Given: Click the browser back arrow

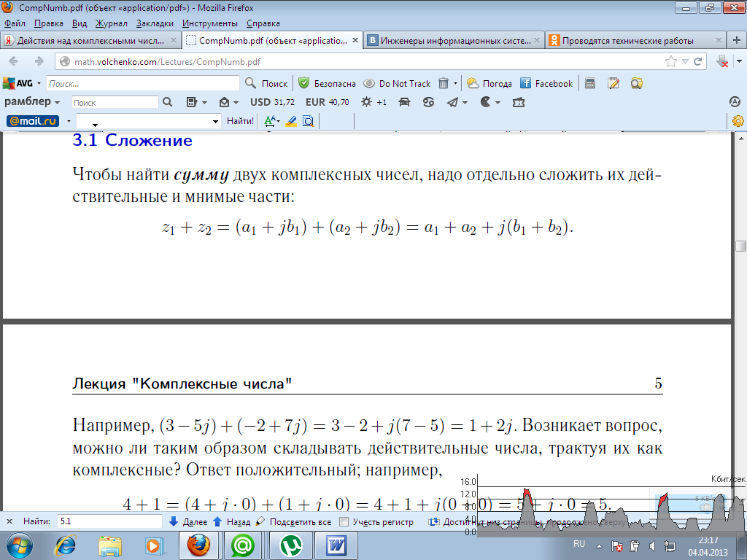Looking at the screenshot, I should pyautogui.click(x=13, y=61).
